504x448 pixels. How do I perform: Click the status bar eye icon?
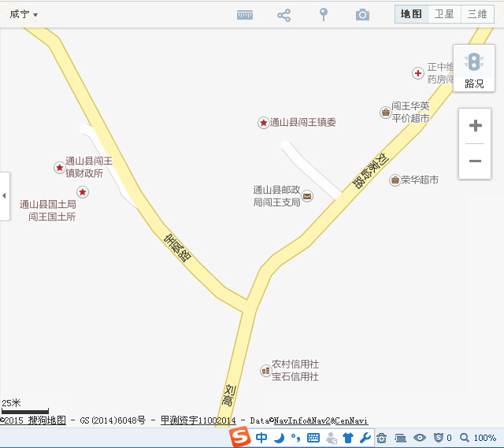[x=420, y=438]
